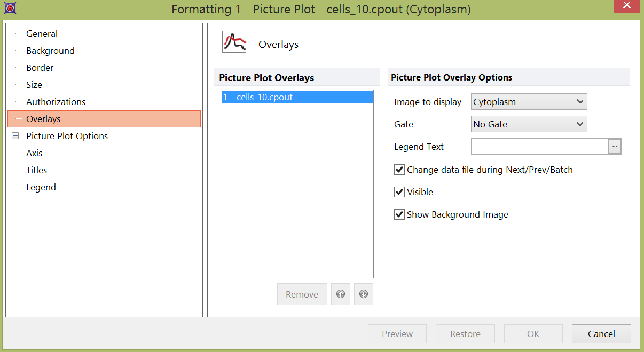This screenshot has width=644, height=352.
Task: Go to the Background category
Action: (50, 51)
